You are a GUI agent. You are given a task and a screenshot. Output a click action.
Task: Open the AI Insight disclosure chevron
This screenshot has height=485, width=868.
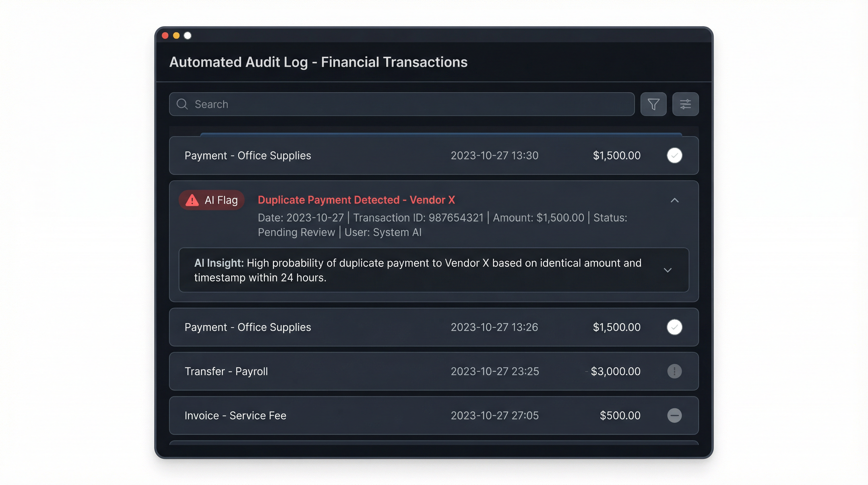pyautogui.click(x=668, y=270)
